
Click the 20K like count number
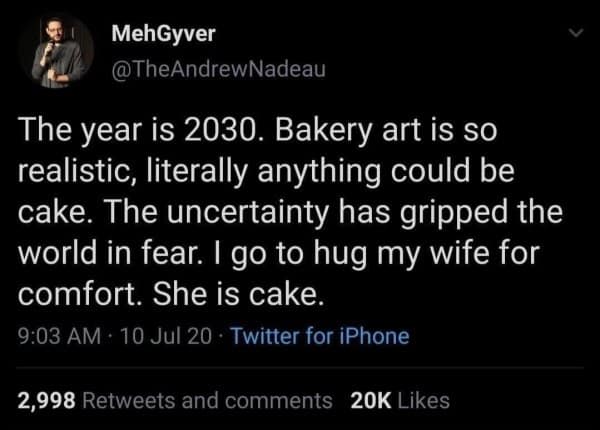[x=371, y=400]
